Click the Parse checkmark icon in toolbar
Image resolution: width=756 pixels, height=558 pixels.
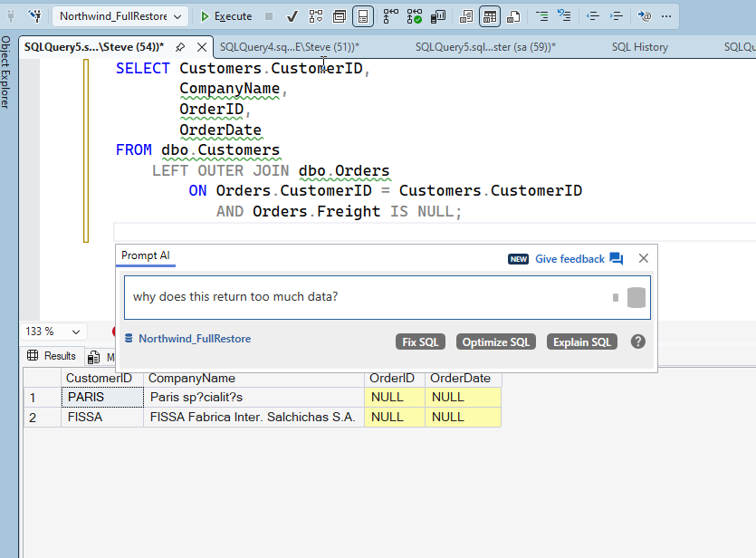pyautogui.click(x=292, y=16)
